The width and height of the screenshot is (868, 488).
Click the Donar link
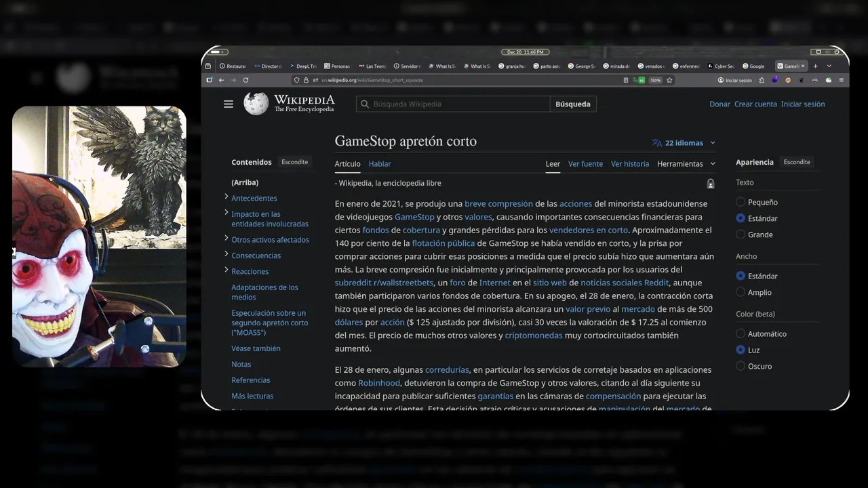tap(719, 104)
